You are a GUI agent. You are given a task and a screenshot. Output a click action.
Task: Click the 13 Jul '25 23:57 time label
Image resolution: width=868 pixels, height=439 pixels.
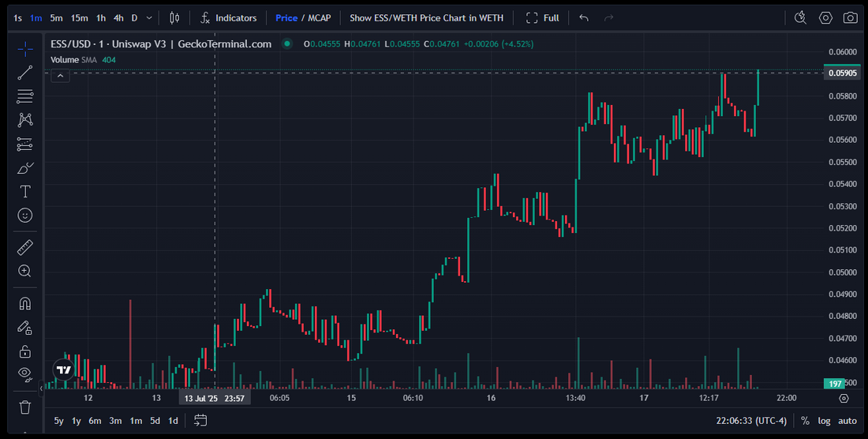coord(214,398)
